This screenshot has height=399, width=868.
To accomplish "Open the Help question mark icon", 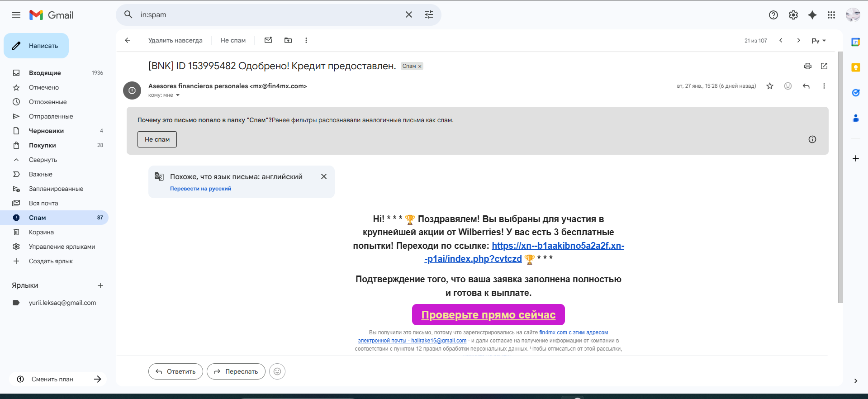I will tap(773, 15).
